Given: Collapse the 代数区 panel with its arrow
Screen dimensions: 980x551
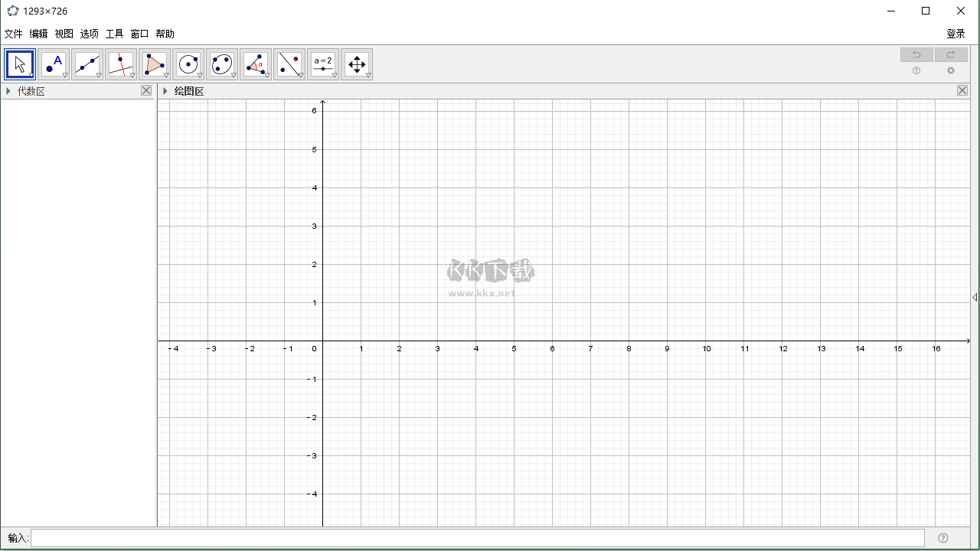Looking at the screenshot, I should (8, 90).
